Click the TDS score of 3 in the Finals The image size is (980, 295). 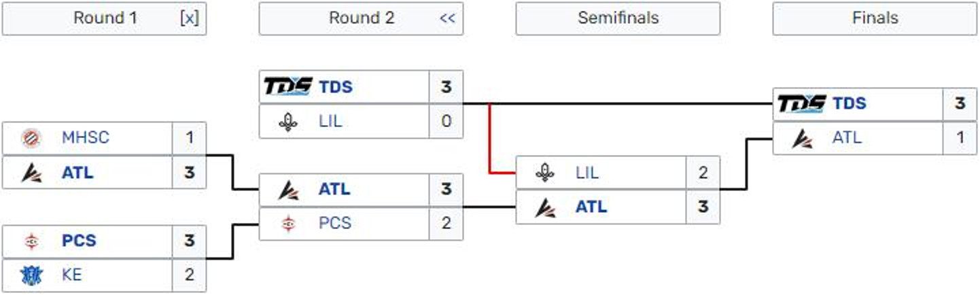click(x=960, y=104)
